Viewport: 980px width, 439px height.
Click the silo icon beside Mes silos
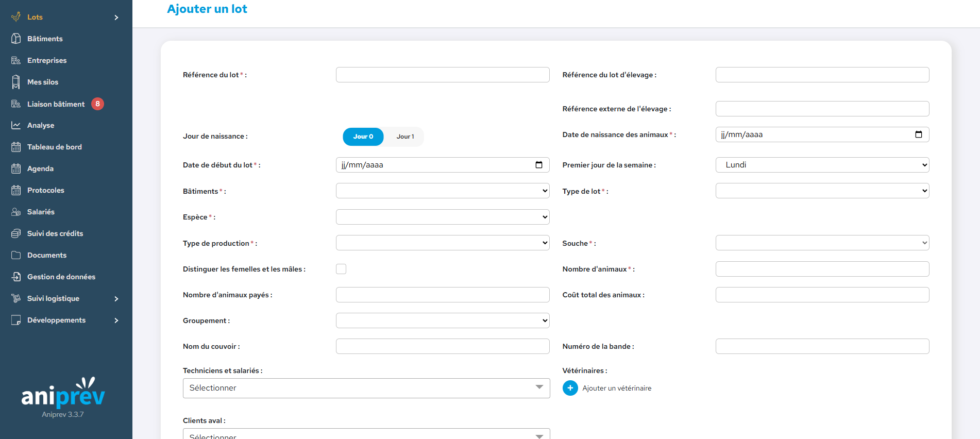[16, 82]
